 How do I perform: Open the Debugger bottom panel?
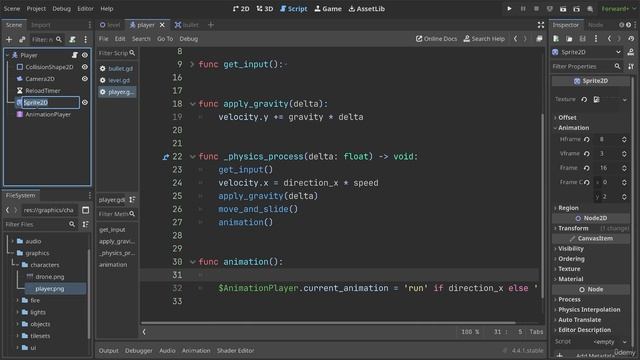[x=139, y=351]
